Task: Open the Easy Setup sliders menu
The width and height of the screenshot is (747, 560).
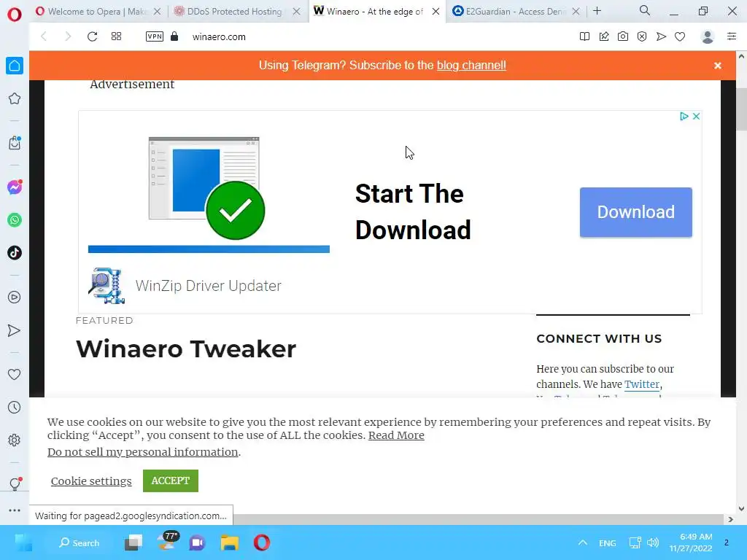Action: 732,36
